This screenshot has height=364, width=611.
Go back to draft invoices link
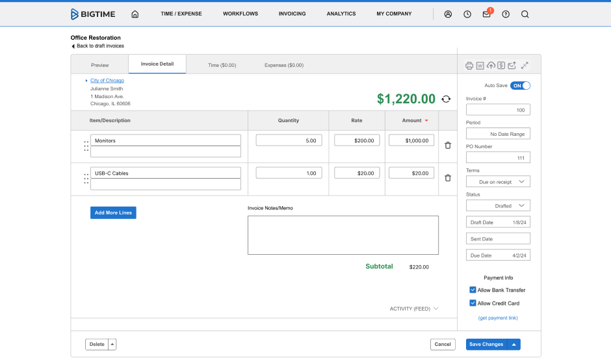100,46
